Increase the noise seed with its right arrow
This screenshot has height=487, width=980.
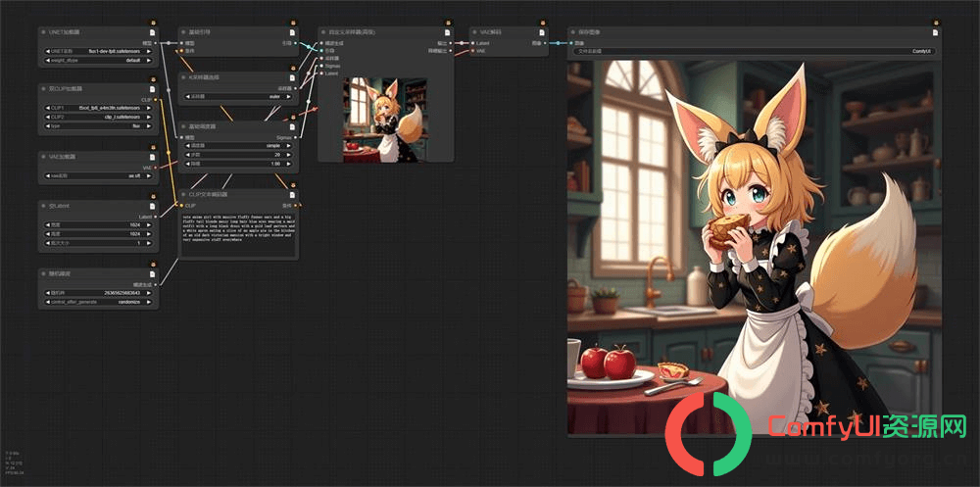pos(149,293)
